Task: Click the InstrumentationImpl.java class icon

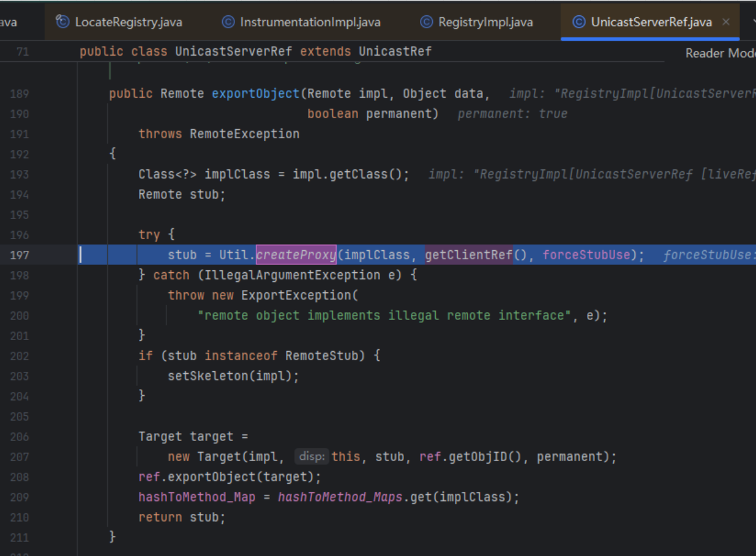Action: (x=228, y=22)
